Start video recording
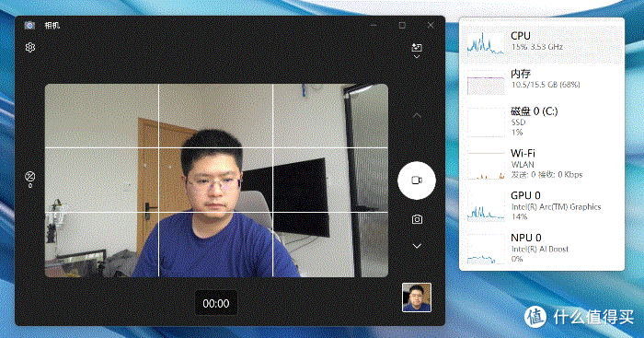Screen dimensions: 644x338 click(417, 181)
